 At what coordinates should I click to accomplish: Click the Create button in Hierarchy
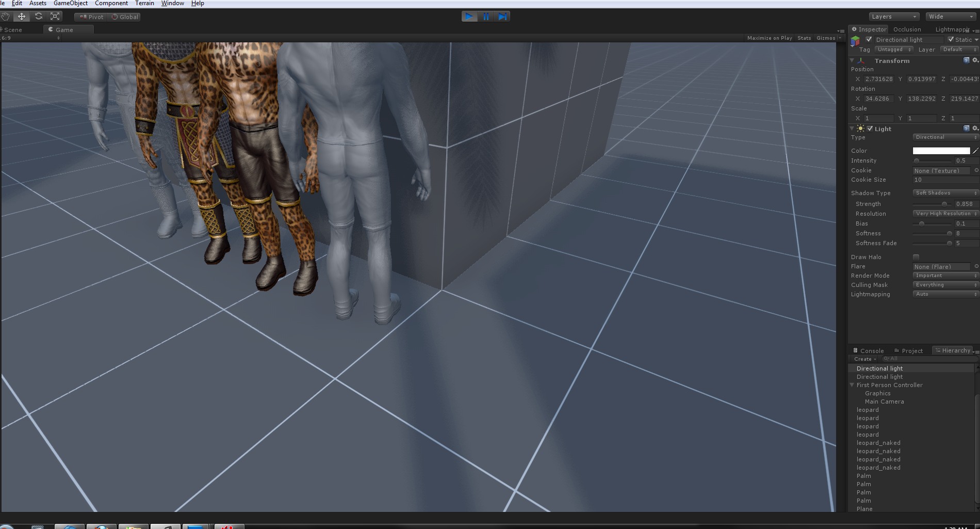coord(864,359)
